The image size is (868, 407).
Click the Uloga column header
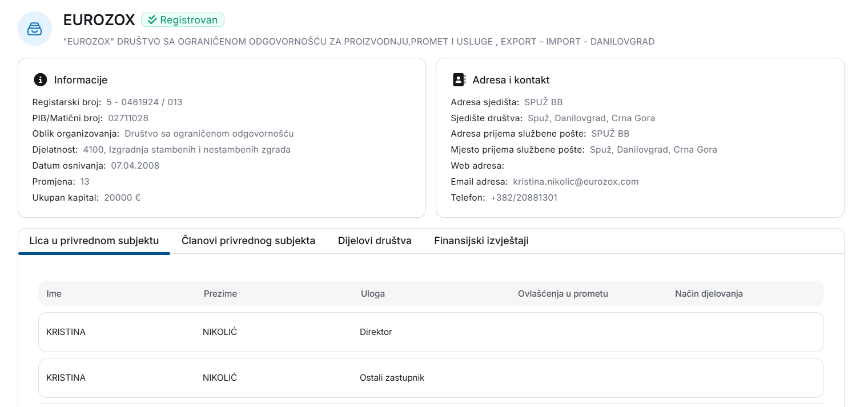coord(373,294)
